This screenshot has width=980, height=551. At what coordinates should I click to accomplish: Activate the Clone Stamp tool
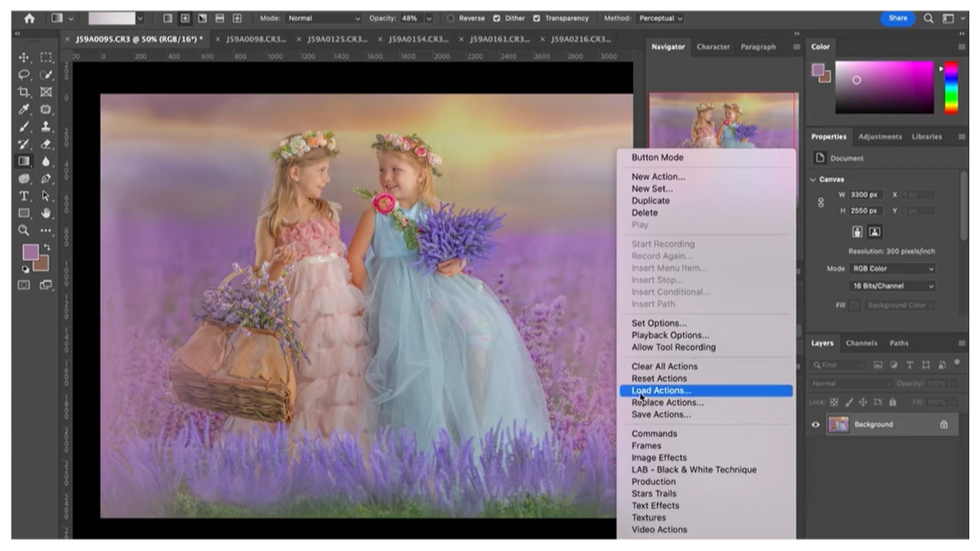[47, 127]
